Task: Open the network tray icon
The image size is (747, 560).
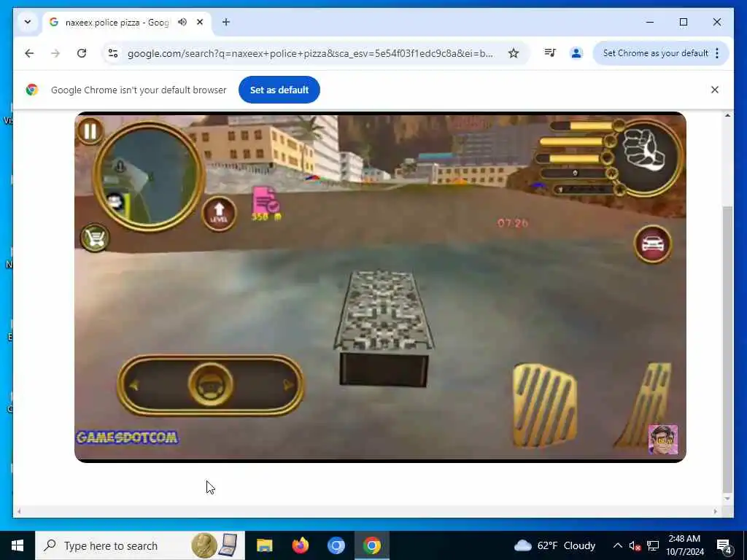Action: [x=653, y=546]
